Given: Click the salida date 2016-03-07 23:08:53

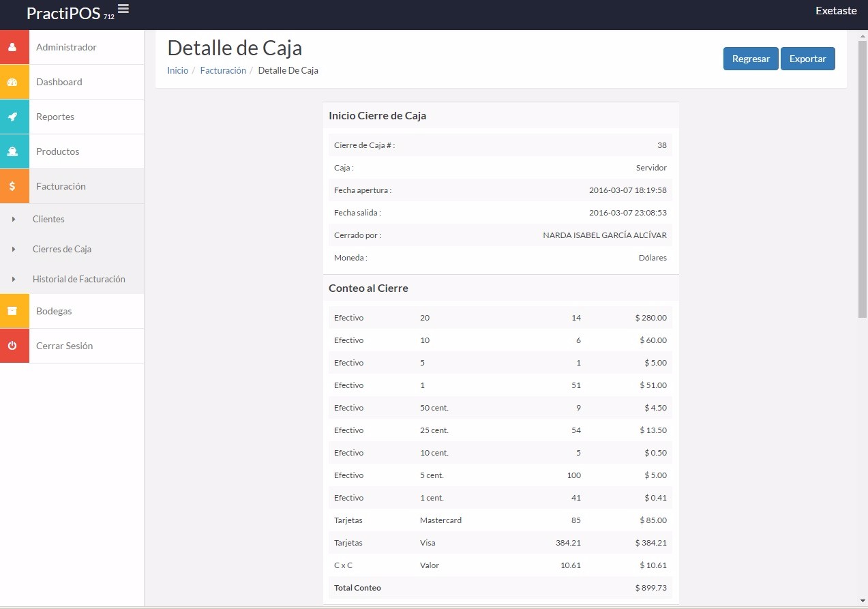Looking at the screenshot, I should 628,213.
